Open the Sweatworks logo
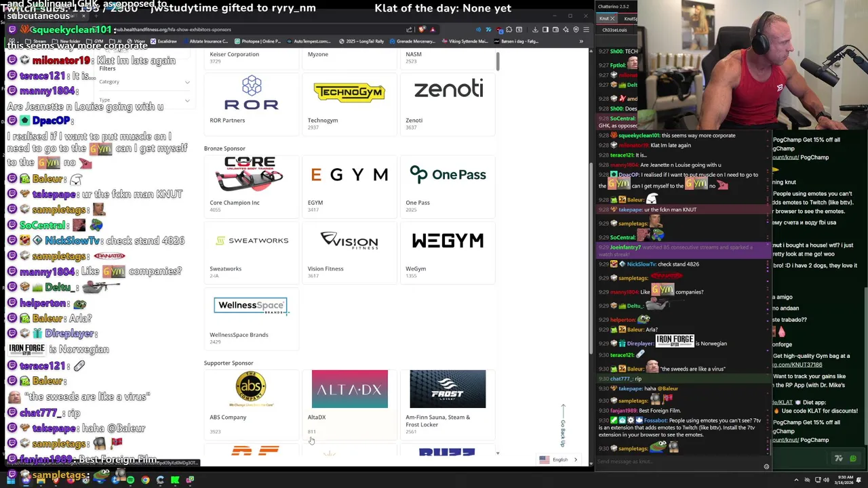The width and height of the screenshot is (868, 488). pyautogui.click(x=251, y=241)
